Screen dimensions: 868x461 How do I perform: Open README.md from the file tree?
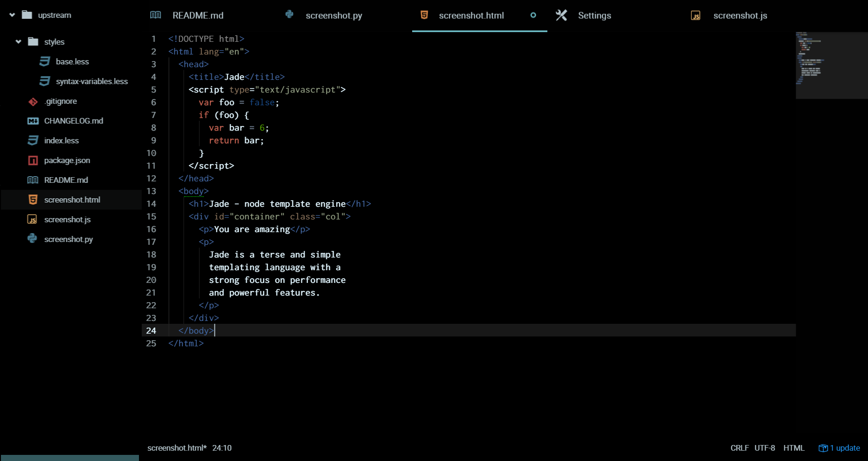(66, 180)
